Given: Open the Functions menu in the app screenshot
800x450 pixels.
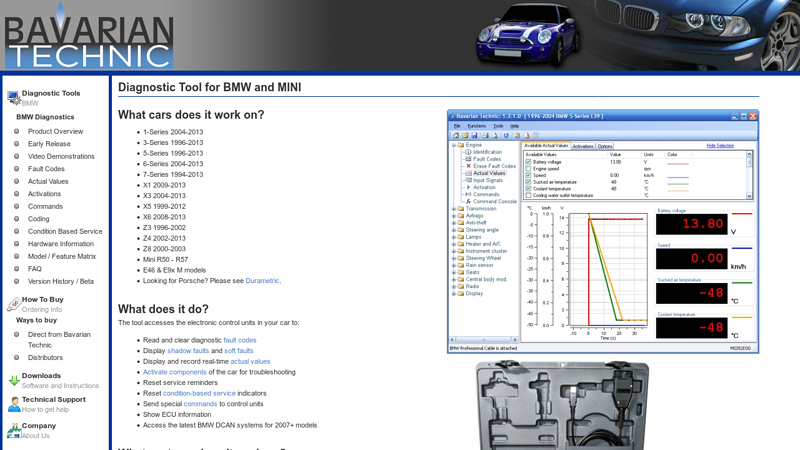Looking at the screenshot, I should (477, 126).
